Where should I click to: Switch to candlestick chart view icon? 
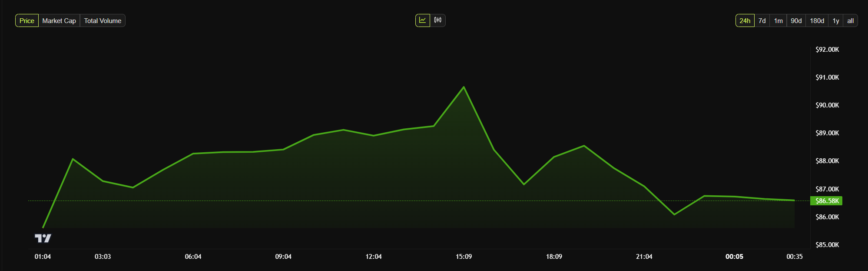tap(437, 20)
